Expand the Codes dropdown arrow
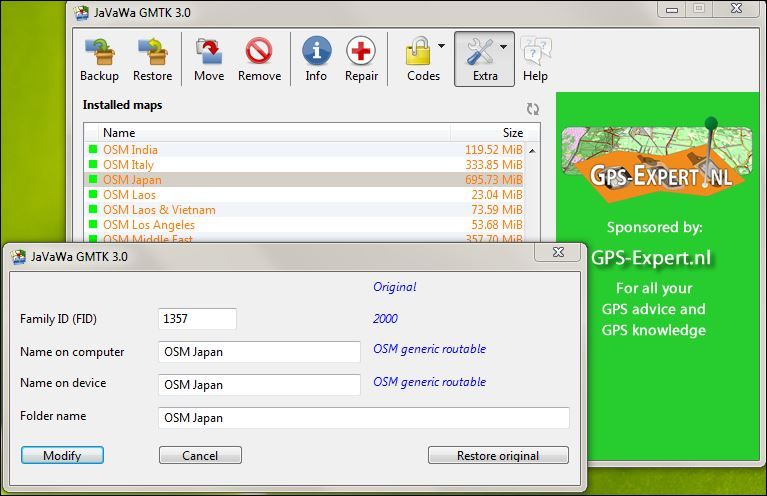The height and width of the screenshot is (496, 767). tap(441, 46)
